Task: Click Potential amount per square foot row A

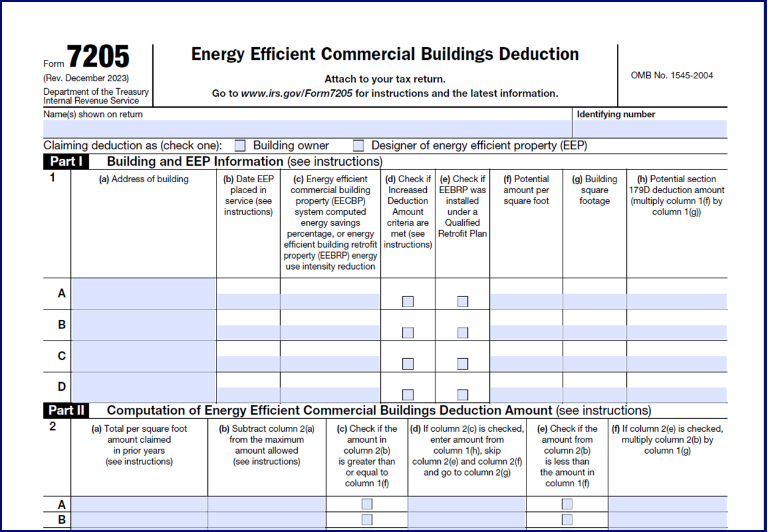Action: [526, 301]
